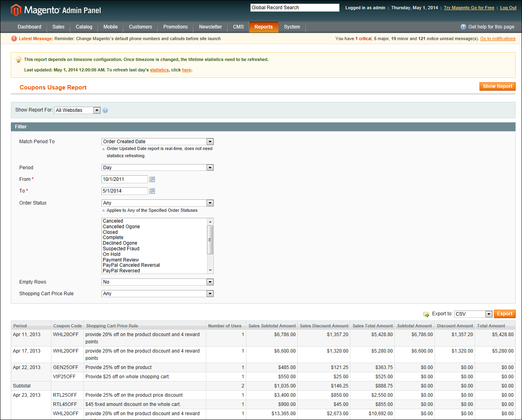Select PayPal Canceled Reversal status
This screenshot has height=420, width=522.
click(131, 265)
